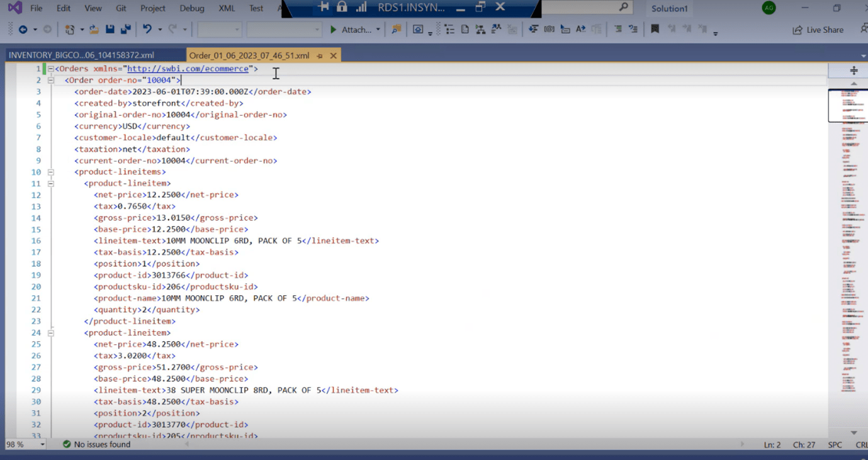Click the new item toolbar icon
The width and height of the screenshot is (868, 460).
coord(69,30)
